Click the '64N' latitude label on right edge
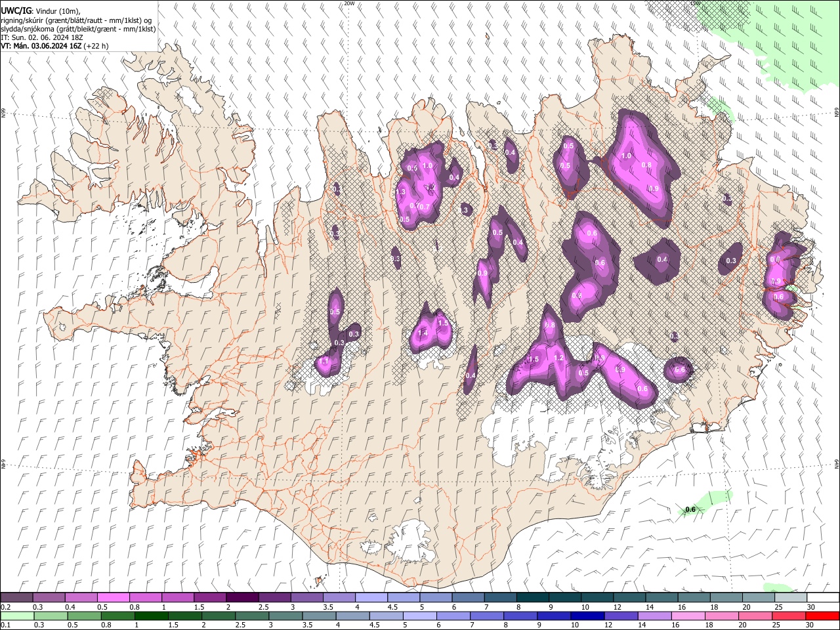This screenshot has height=630, width=840. point(837,464)
